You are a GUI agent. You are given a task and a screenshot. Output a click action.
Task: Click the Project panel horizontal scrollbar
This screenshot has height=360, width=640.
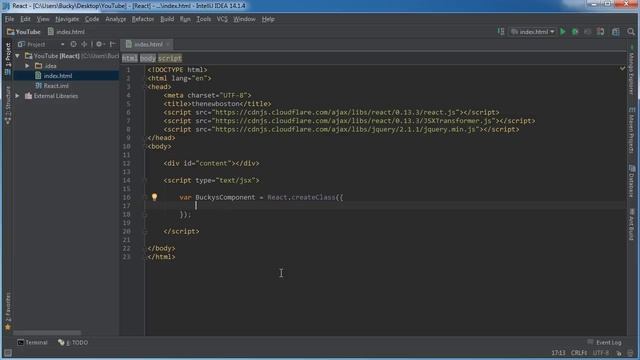[47, 333]
